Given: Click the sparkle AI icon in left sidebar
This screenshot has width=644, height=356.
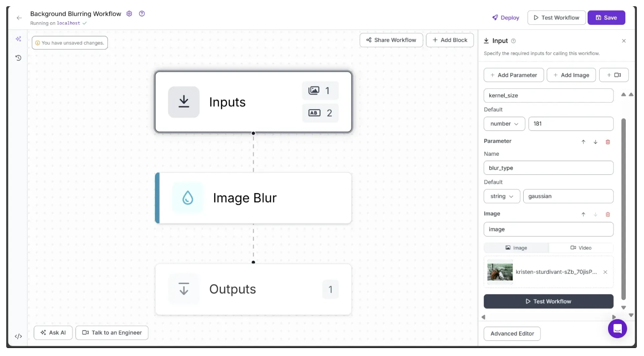Looking at the screenshot, I should click(18, 39).
